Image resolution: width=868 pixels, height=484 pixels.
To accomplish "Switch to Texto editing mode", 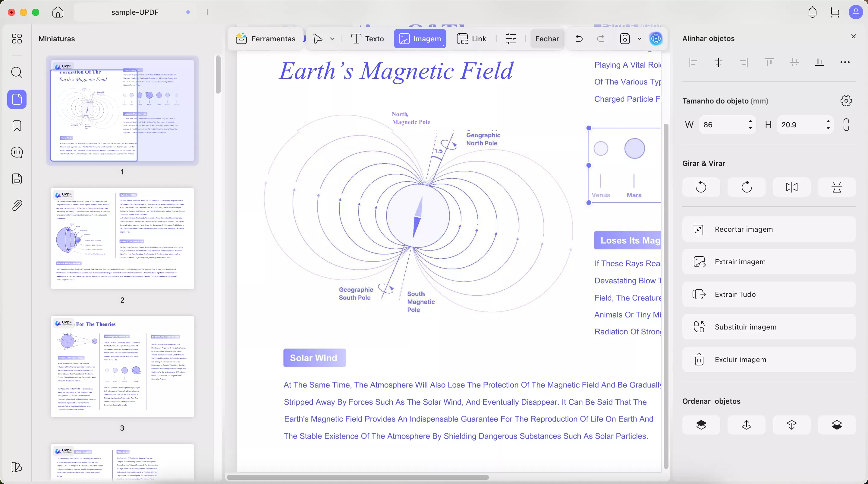I will pos(367,39).
